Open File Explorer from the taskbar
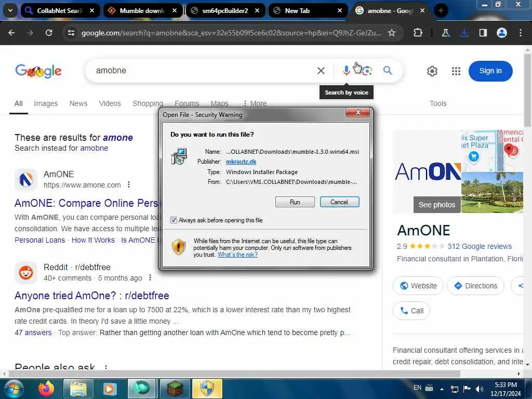Screen dimensions: 532x399 tap(78, 389)
